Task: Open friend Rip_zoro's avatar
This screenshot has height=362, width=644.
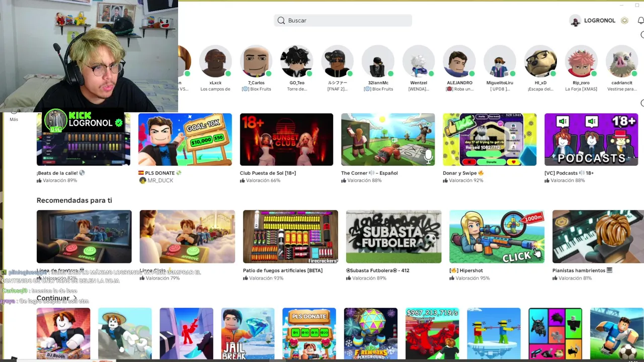Action: tap(581, 62)
